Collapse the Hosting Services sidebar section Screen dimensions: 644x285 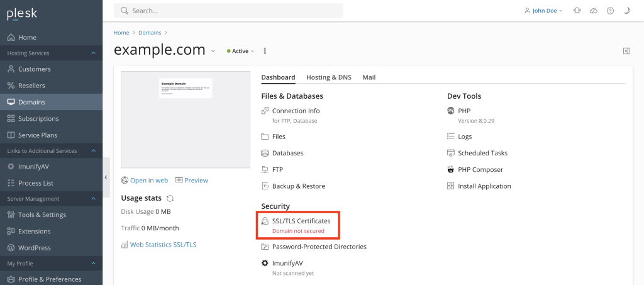pos(94,53)
